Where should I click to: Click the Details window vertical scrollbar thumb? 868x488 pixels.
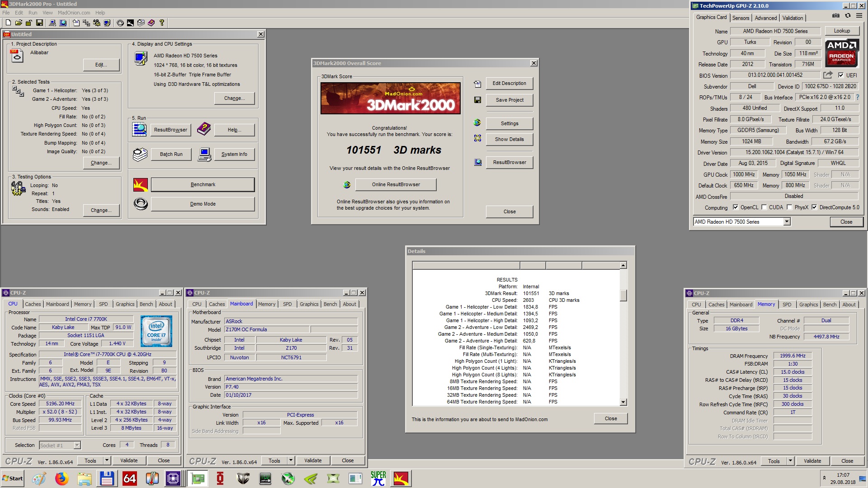click(x=623, y=295)
